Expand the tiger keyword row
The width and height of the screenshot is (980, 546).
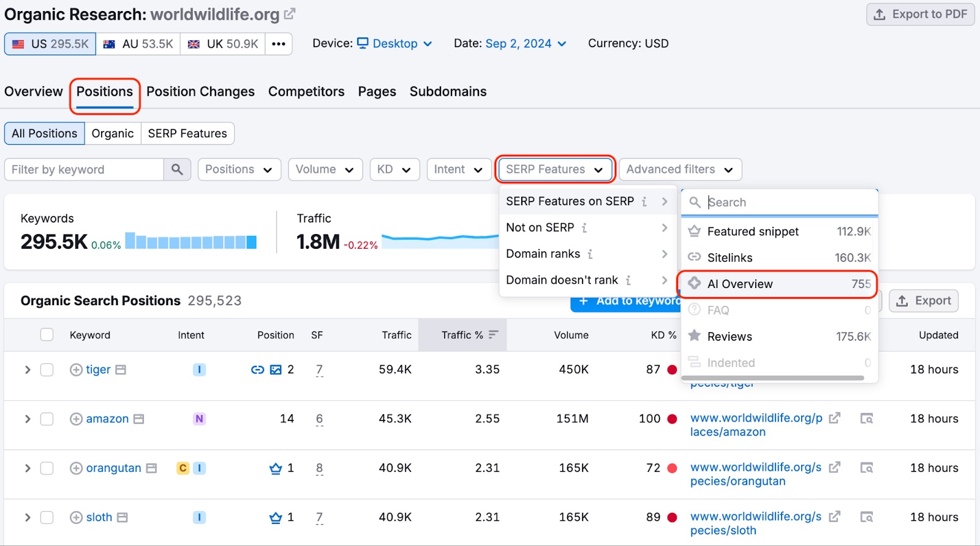27,370
